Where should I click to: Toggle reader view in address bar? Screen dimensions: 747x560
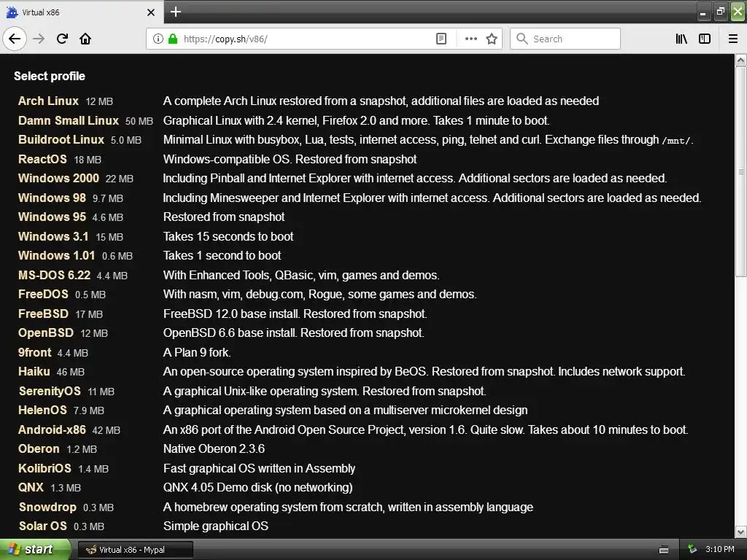coord(441,39)
